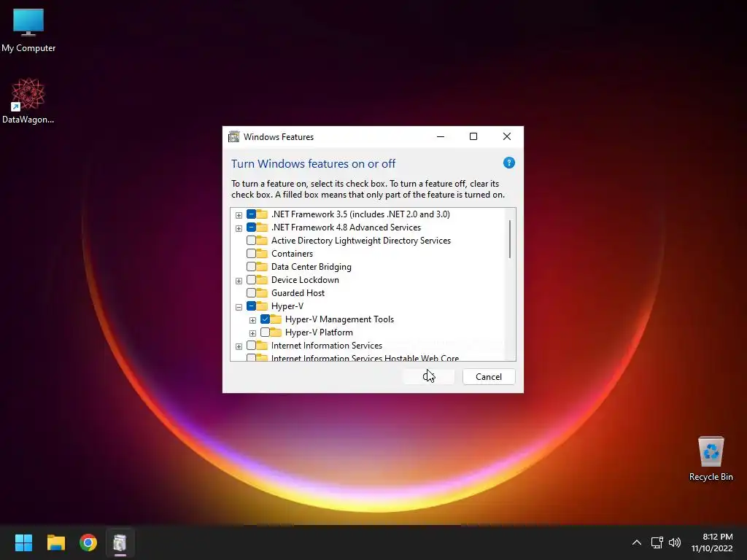
Task: Click folder icon beside Active Directory Lightweight
Action: [x=262, y=241]
